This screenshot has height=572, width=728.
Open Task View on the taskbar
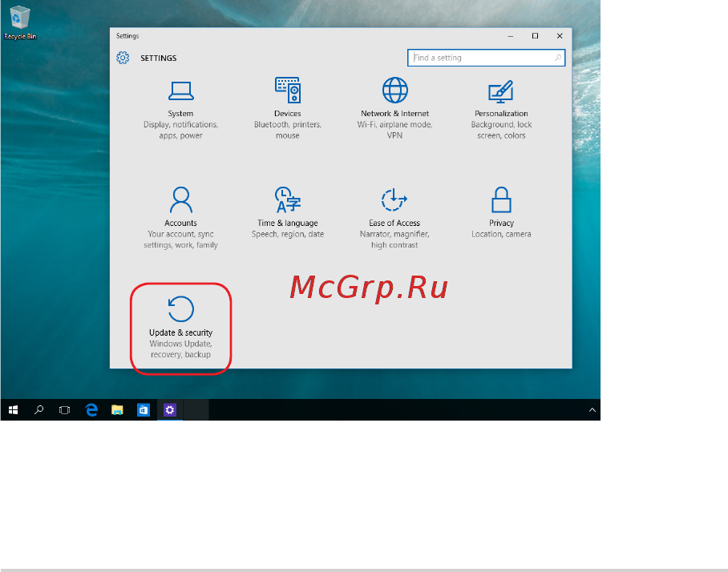64,409
